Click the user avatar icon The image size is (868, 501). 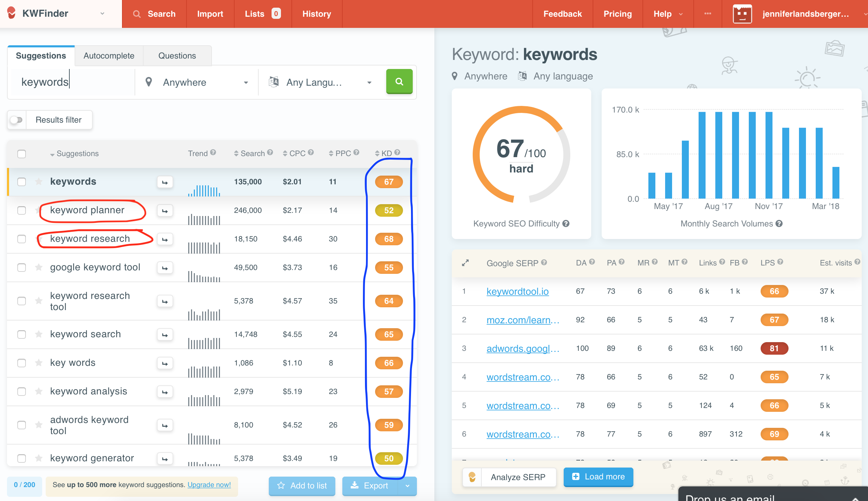tap(743, 14)
